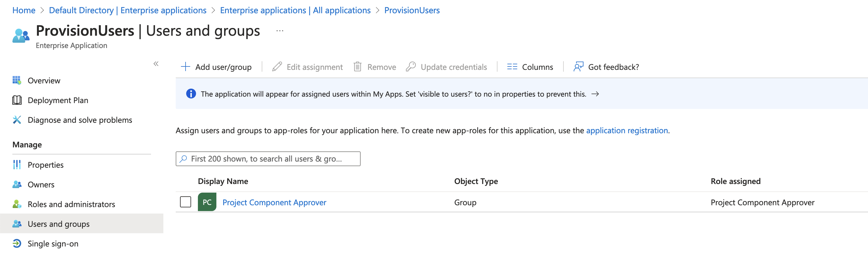Click the pencil Edit assignment icon
Screen dimensions: 868x256
tap(277, 66)
